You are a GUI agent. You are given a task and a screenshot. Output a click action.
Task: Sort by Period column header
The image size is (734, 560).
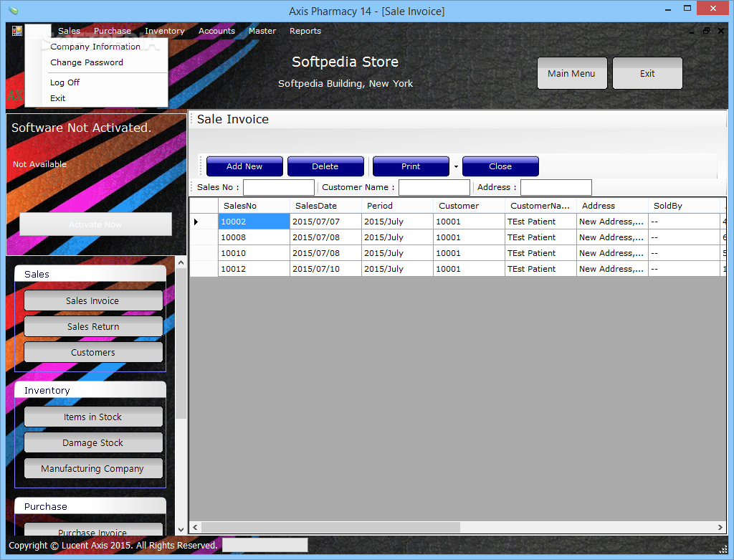coord(397,206)
